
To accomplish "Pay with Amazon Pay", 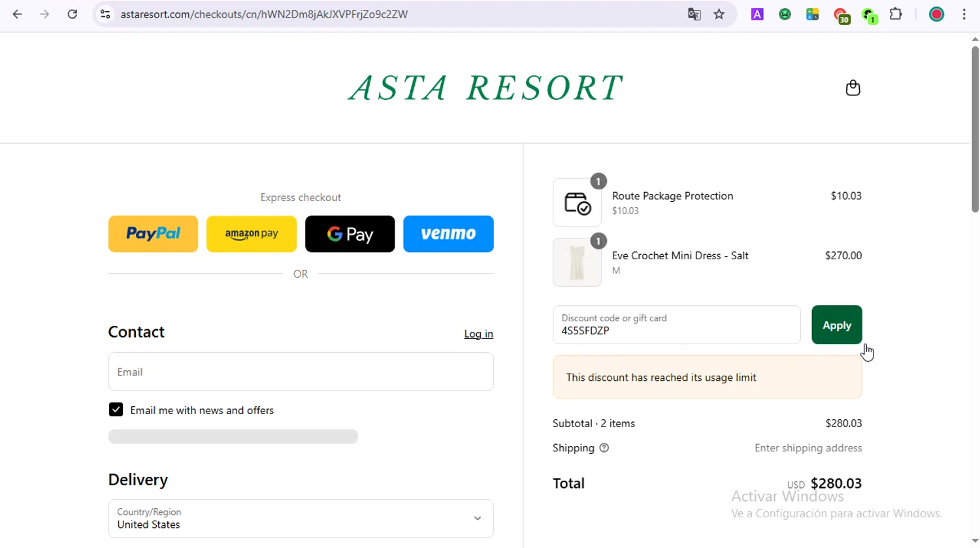I will pos(252,234).
